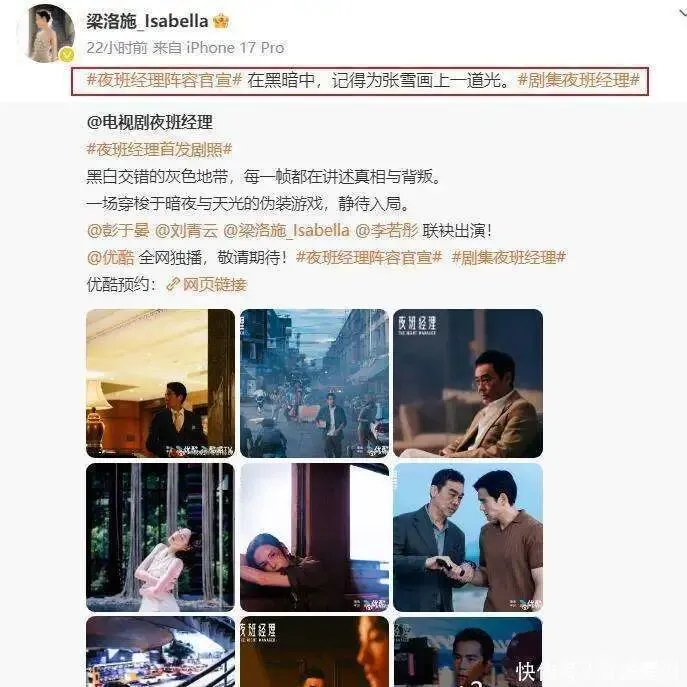The image size is (687, 687).
Task: Expand post options chevron at top right
Action: click(x=681, y=12)
